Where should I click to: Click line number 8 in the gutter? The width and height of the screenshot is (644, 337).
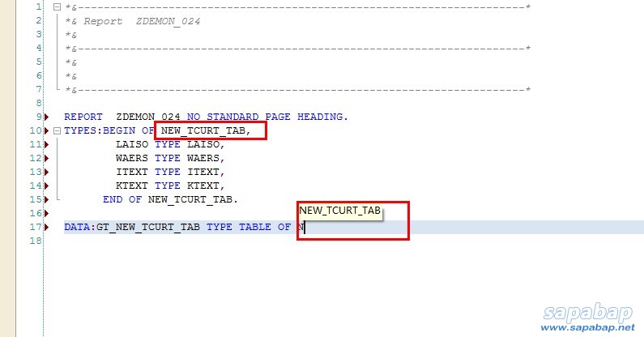38,103
